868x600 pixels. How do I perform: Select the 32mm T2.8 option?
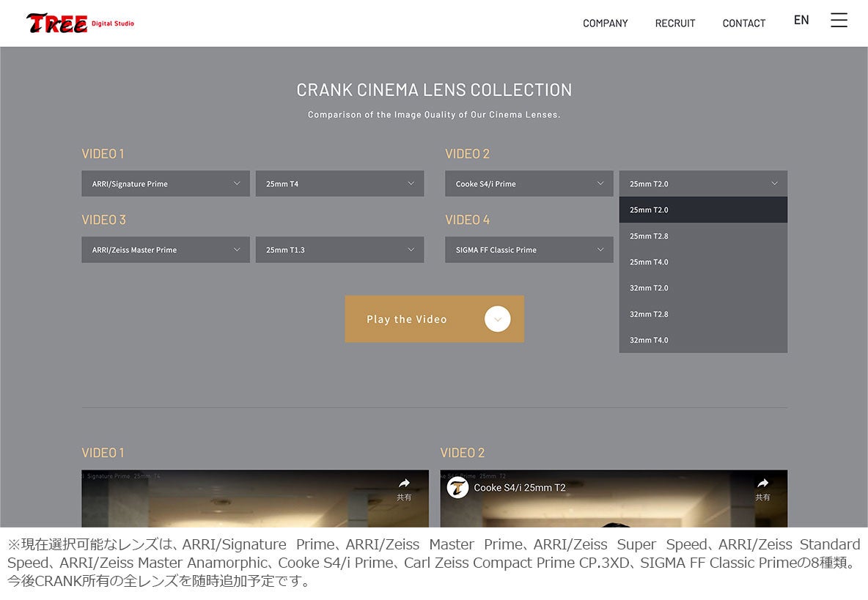point(703,314)
